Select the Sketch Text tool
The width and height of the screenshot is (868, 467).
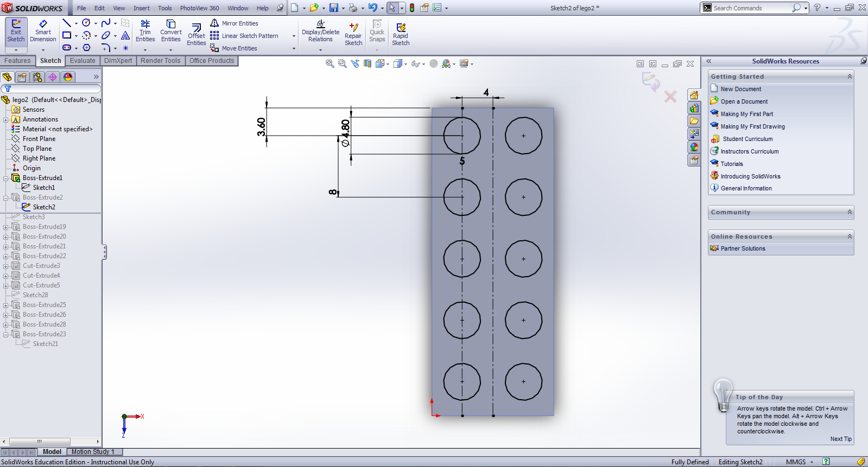[x=125, y=35]
